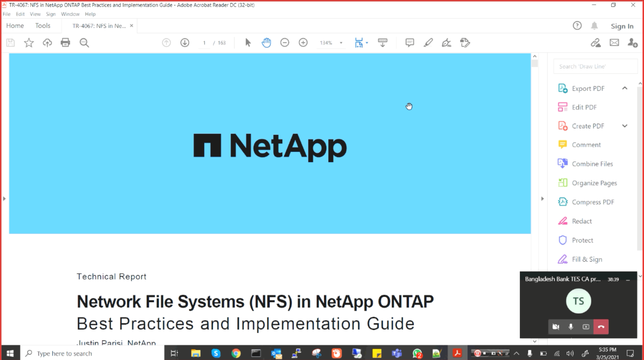Open the Protect tool
This screenshot has width=644, height=360.
582,241
